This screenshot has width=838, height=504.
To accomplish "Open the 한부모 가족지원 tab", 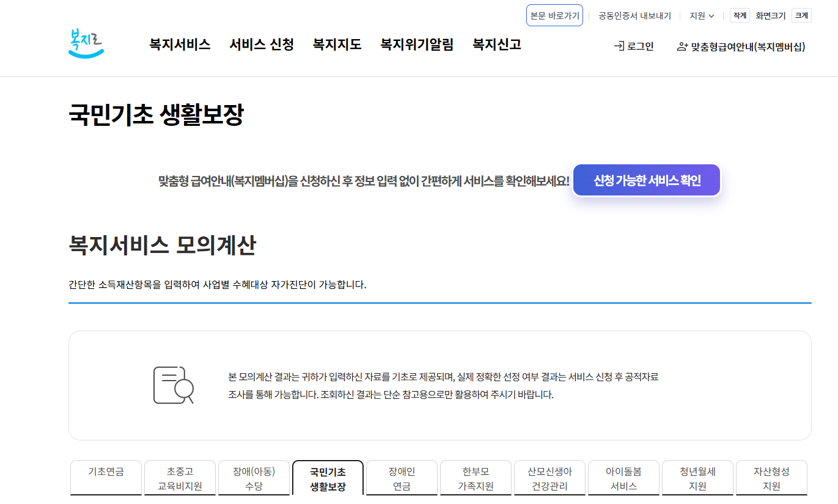I will tap(476, 477).
